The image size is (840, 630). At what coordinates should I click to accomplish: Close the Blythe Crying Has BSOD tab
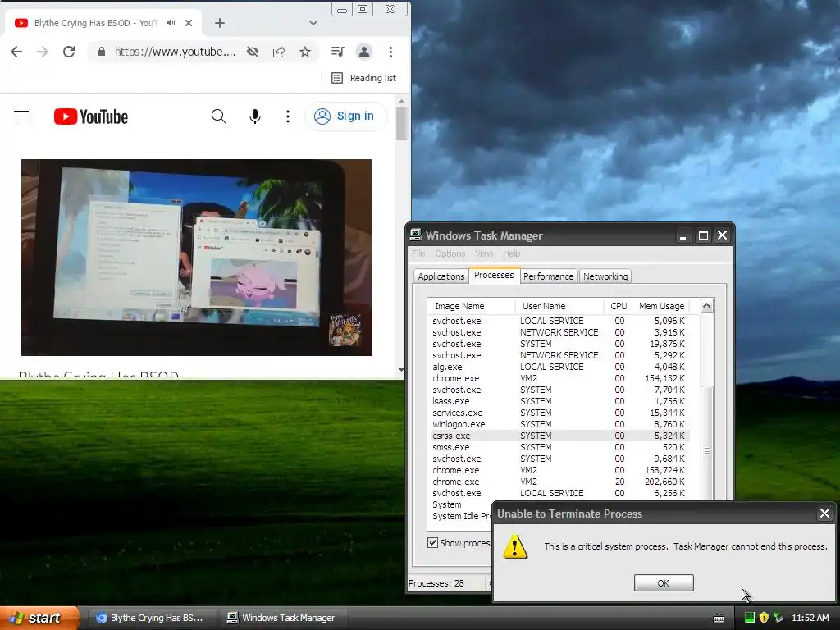point(189,23)
